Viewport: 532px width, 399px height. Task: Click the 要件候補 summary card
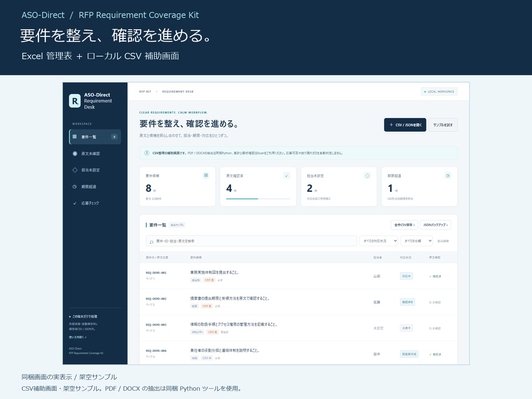point(178,187)
